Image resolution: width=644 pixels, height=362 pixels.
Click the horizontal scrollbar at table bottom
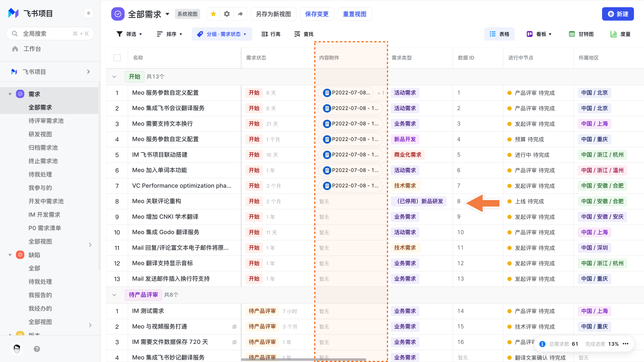coord(303,360)
